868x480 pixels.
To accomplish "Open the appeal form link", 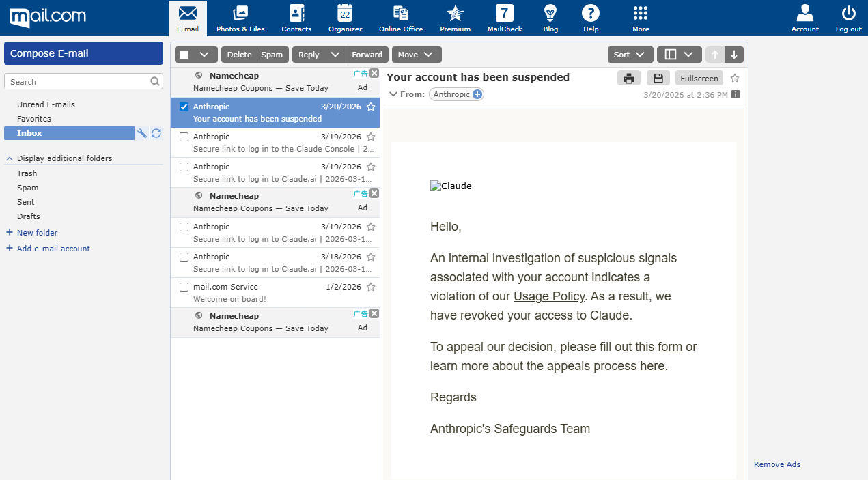I will pos(670,347).
